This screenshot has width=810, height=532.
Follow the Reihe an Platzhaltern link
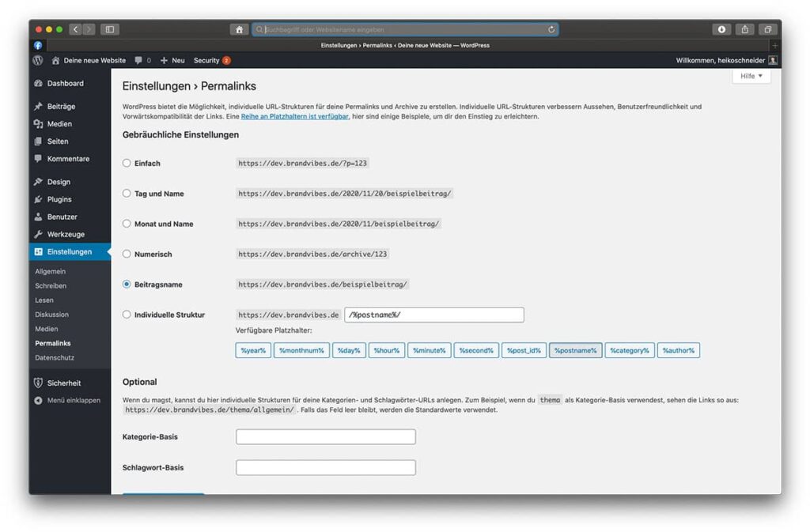pyautogui.click(x=294, y=116)
